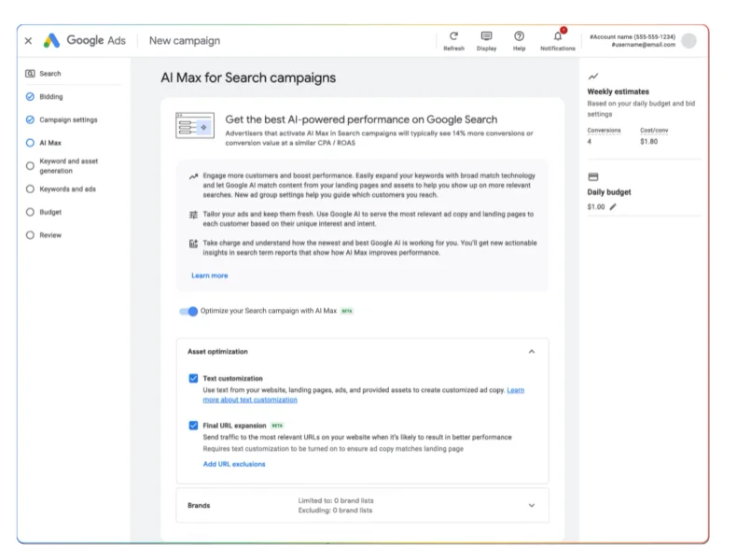Viewport: 737px width, 560px height.
Task: Select the AI Max step
Action: point(50,143)
